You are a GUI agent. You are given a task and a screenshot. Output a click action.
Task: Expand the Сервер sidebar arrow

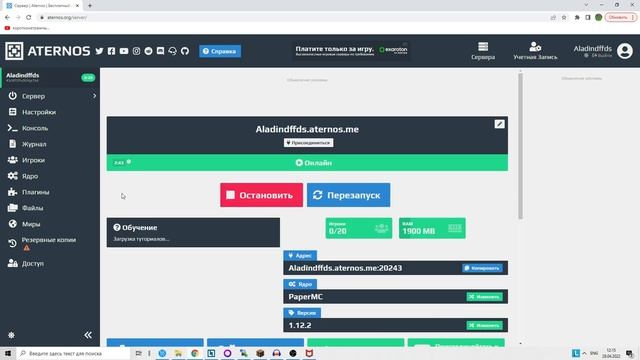click(x=94, y=96)
